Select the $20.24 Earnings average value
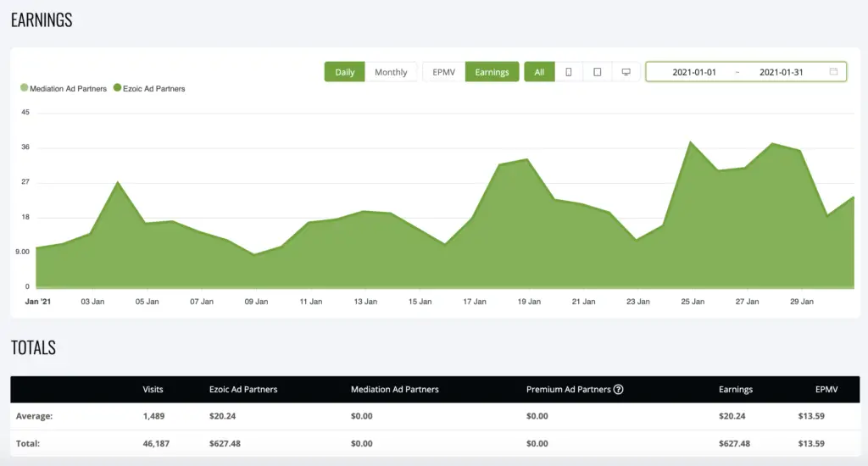Image resolution: width=868 pixels, height=466 pixels. pos(732,416)
